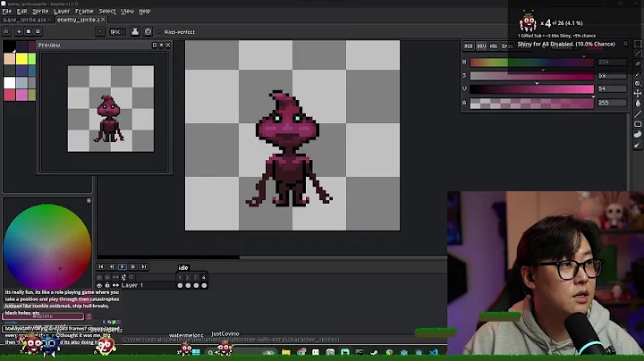Toggle all layers visibility in timeline header
Screen dimensions: 644x361
(x=99, y=277)
